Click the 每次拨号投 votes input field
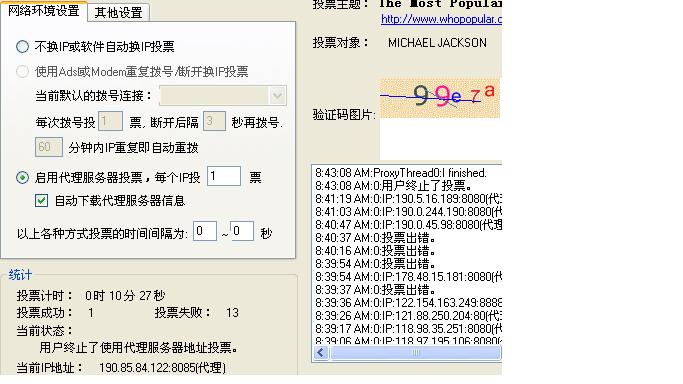The width and height of the screenshot is (683, 384). point(110,121)
